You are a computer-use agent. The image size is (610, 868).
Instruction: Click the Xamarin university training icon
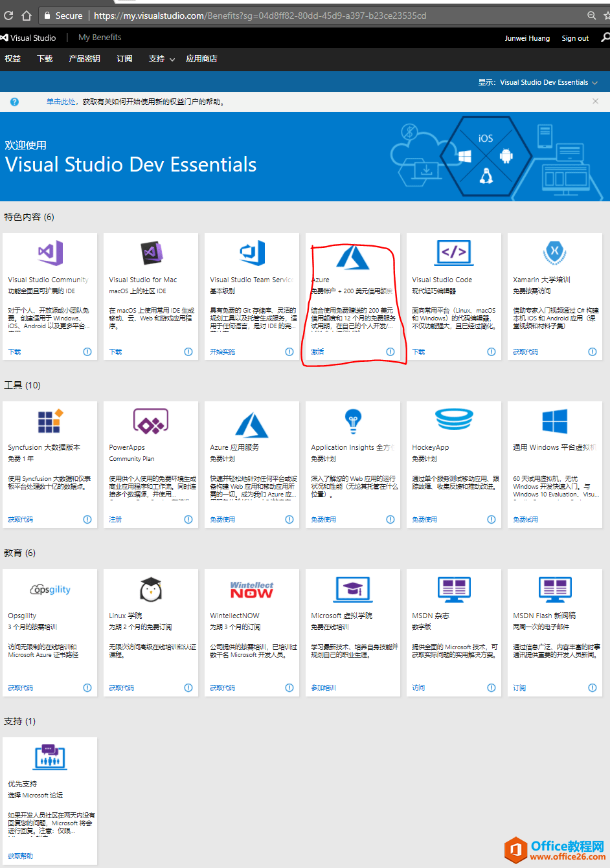[x=555, y=252]
